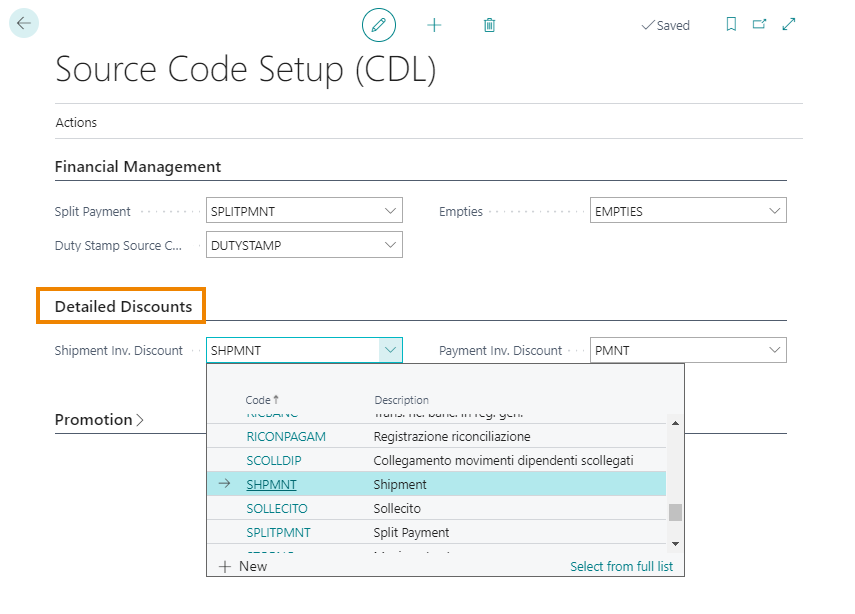The width and height of the screenshot is (855, 614).
Task: Click 'Collegamento movimenti dipendenti scollegati' description
Action: [503, 460]
